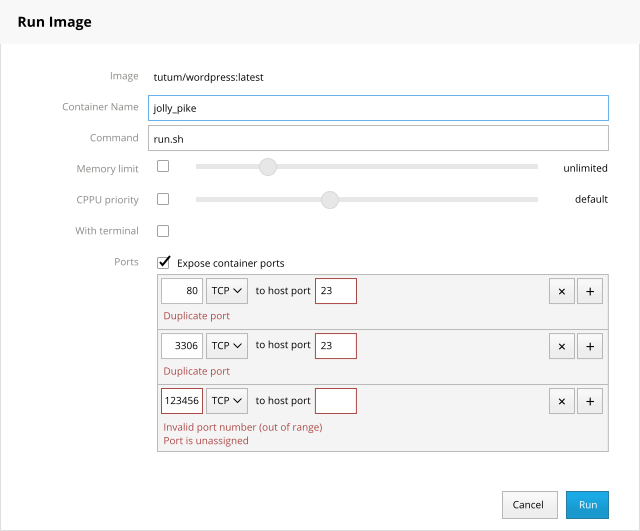The image size is (640, 531).
Task: Remove the port 123456 mapping row
Action: pyautogui.click(x=561, y=401)
